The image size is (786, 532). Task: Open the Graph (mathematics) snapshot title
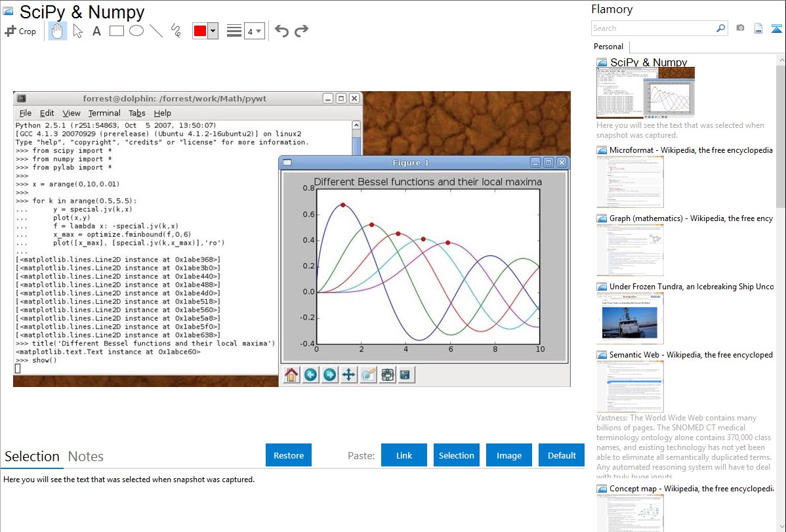tap(691, 218)
